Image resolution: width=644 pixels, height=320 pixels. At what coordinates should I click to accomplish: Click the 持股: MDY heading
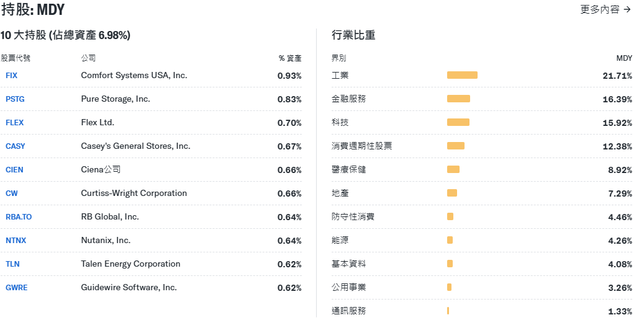point(32,10)
